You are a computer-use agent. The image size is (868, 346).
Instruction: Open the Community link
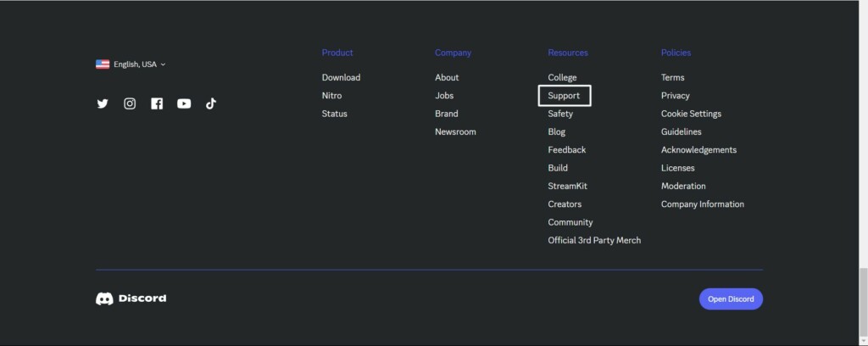coord(570,222)
